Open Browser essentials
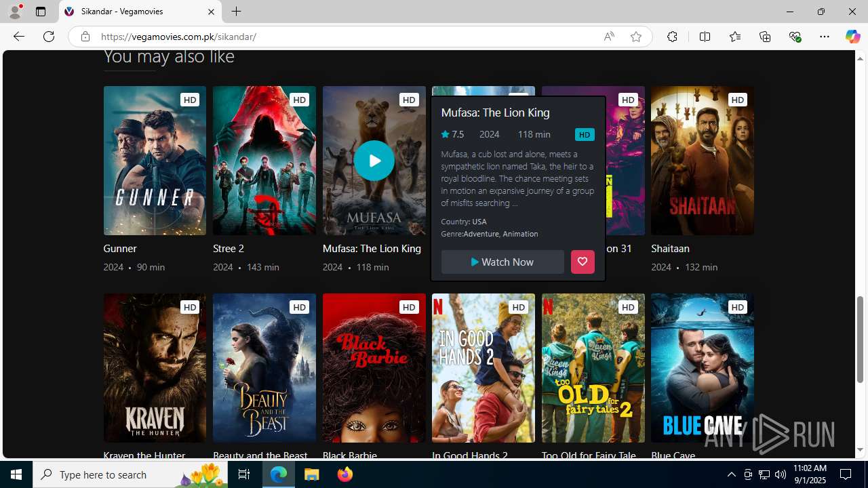The height and width of the screenshot is (488, 868). click(x=795, y=37)
